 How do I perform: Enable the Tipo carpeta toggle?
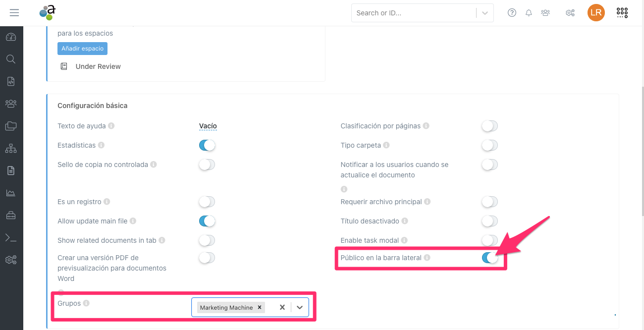coord(489,145)
